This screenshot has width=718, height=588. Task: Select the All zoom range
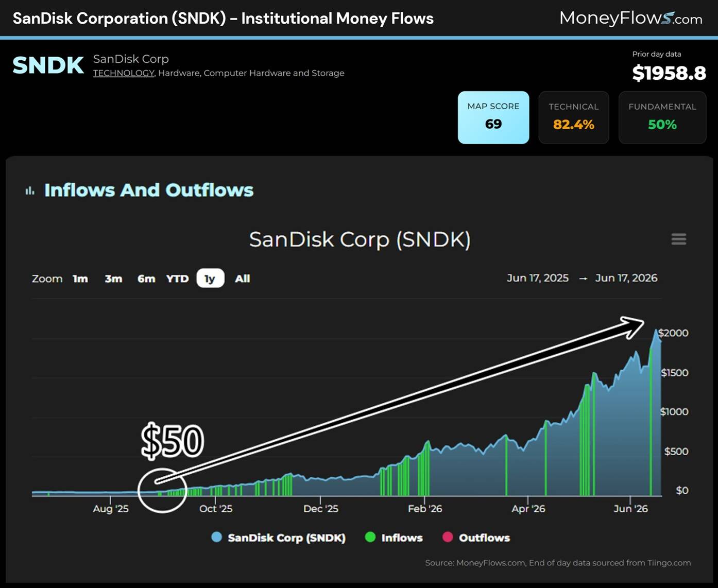(x=243, y=279)
